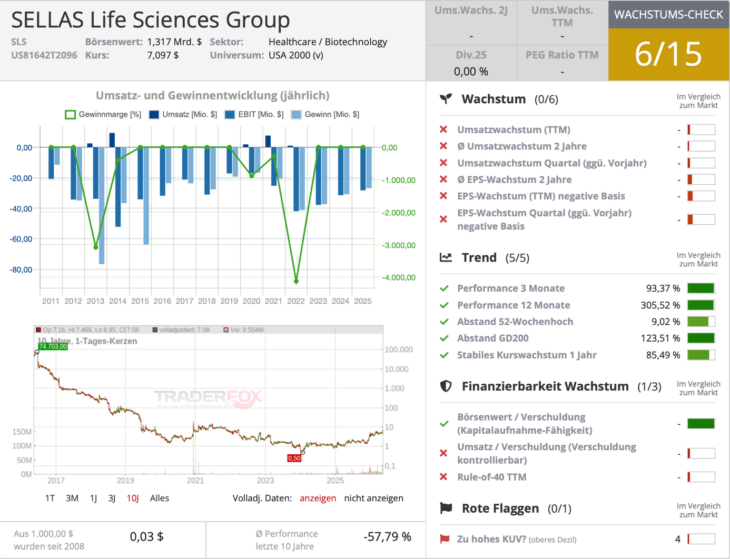
Task: Click the ticker symbol SLS
Action: click(19, 41)
